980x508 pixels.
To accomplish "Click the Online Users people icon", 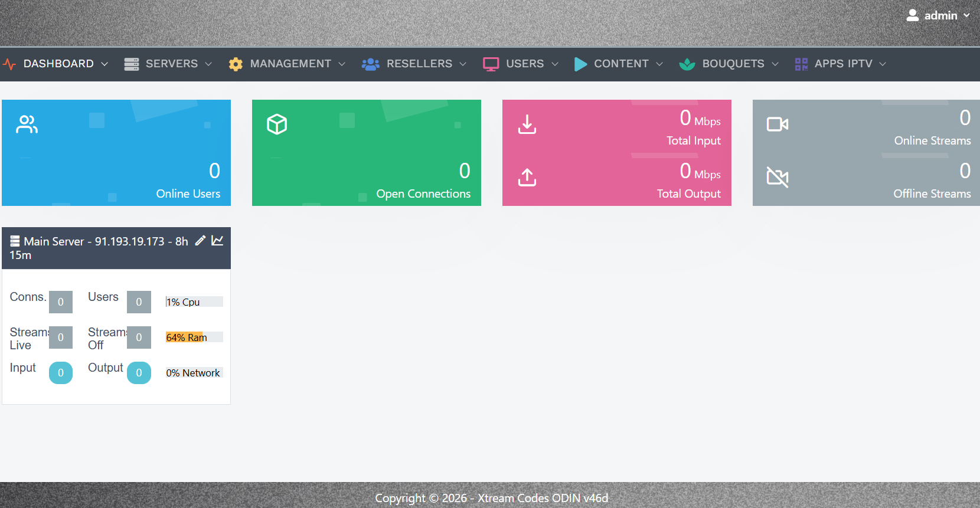I will tap(27, 124).
